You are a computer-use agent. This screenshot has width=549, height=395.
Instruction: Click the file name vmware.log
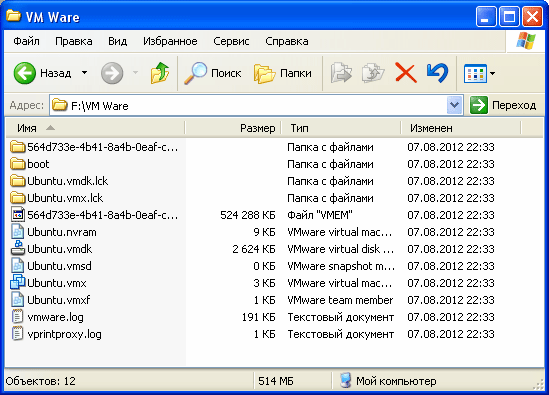pos(55,317)
